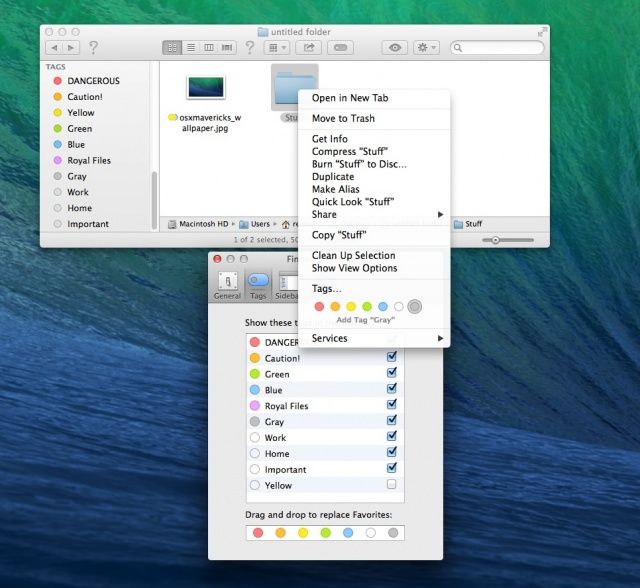Uncheck the Work tag checkbox
The width and height of the screenshot is (640, 588).
click(x=391, y=436)
